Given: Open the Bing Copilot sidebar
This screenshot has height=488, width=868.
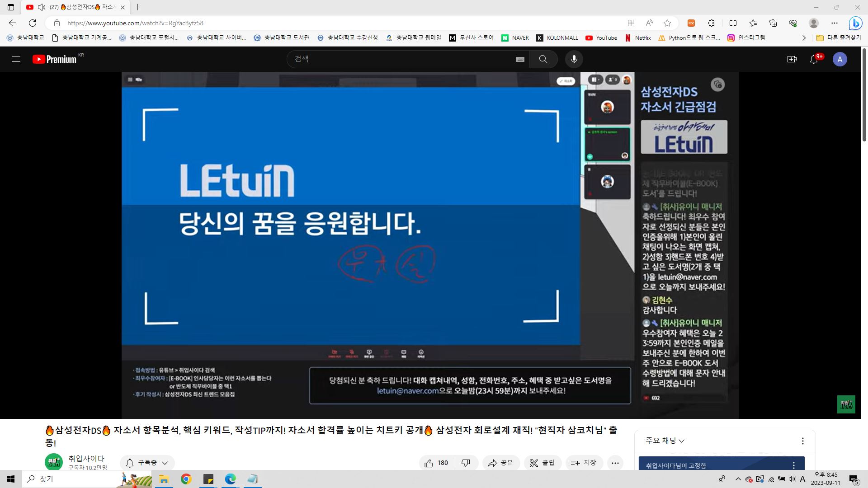Looking at the screenshot, I should pyautogui.click(x=855, y=23).
